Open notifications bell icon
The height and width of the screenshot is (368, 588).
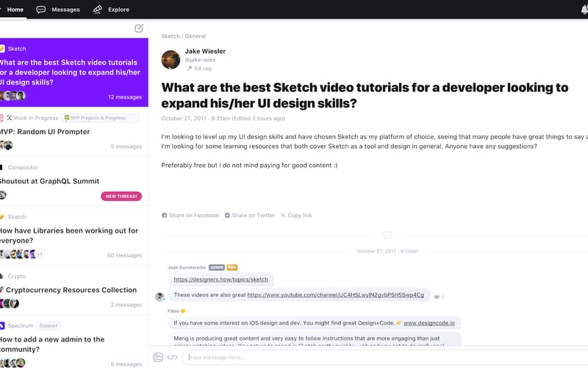(584, 10)
